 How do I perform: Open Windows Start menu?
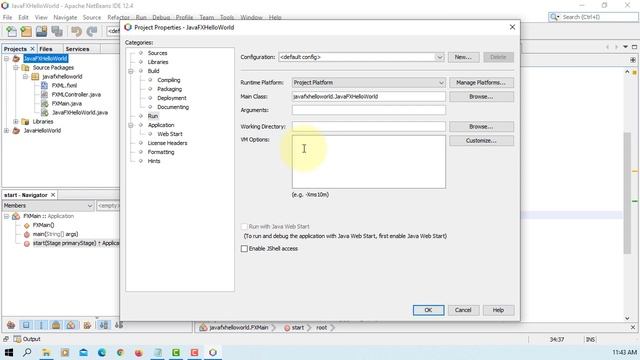9,352
